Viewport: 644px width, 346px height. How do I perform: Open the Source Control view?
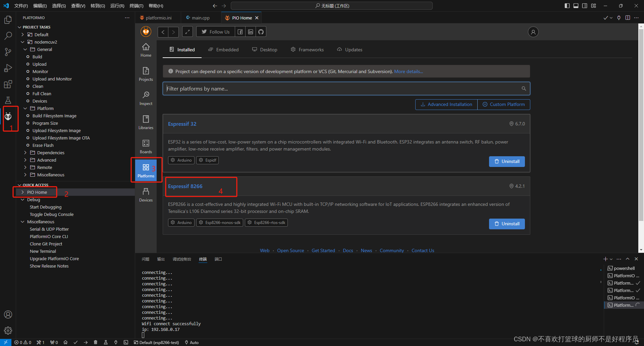click(x=8, y=52)
